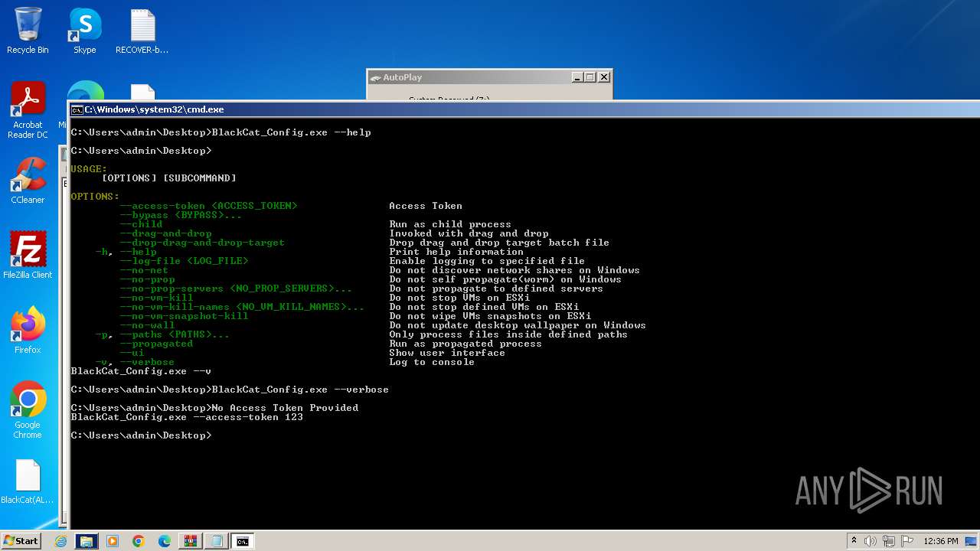
Task: Minimize the AutoPlay window
Action: click(x=577, y=77)
